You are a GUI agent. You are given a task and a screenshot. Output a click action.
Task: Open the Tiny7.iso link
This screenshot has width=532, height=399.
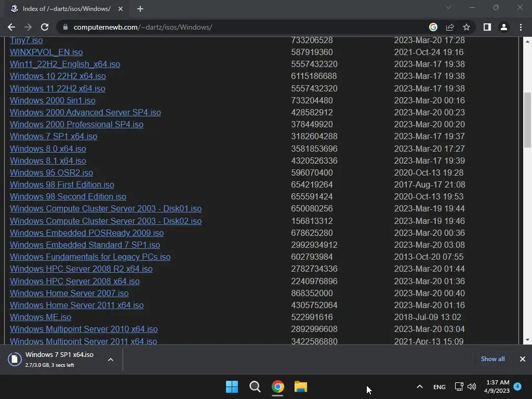pos(26,40)
